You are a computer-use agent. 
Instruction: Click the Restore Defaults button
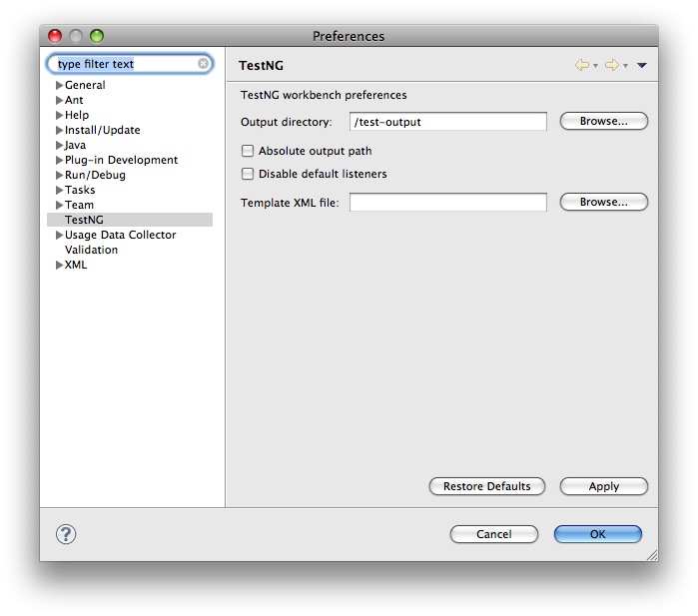(486, 487)
